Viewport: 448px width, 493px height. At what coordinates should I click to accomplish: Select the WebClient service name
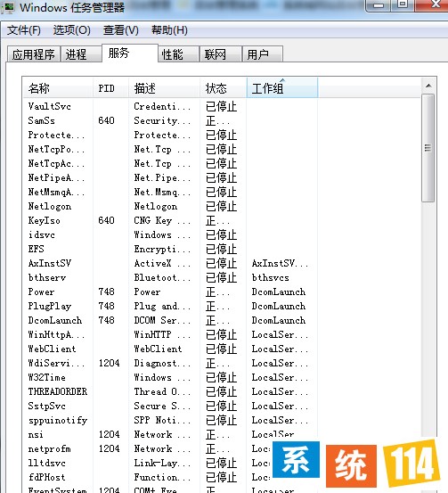tap(52, 349)
